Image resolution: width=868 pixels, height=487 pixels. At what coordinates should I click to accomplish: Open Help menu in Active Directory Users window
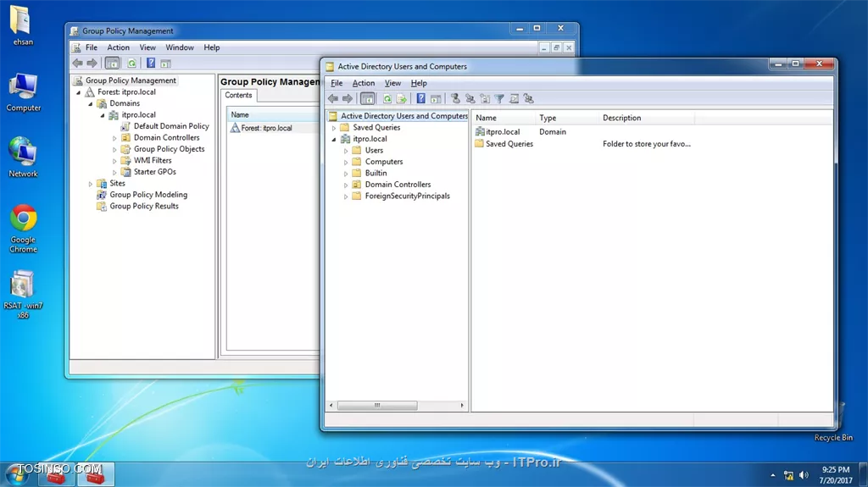(x=419, y=83)
